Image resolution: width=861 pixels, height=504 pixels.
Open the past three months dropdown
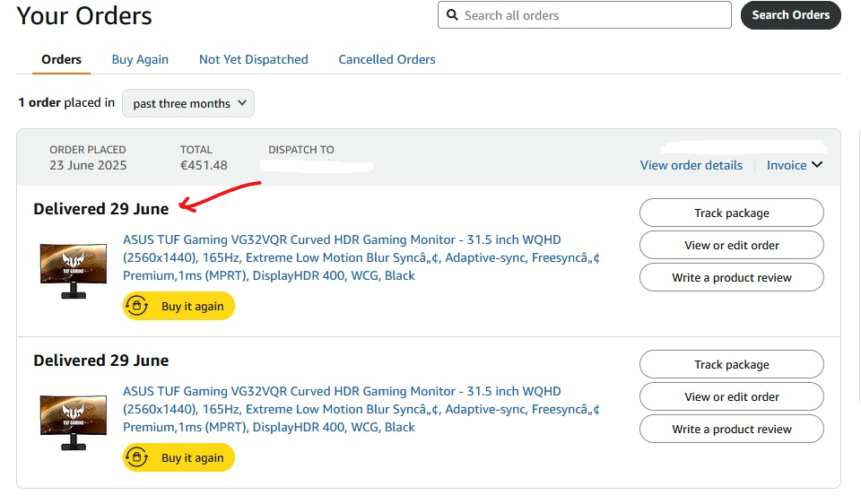(x=188, y=103)
